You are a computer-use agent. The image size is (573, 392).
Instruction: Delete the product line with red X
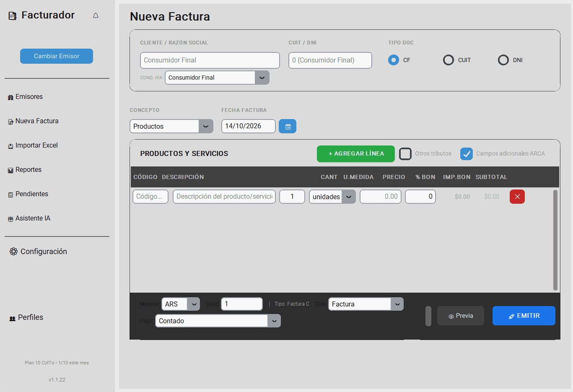(517, 197)
